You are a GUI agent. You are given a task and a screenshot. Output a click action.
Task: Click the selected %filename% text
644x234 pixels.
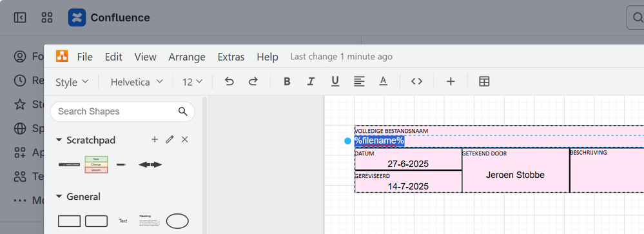tap(380, 141)
